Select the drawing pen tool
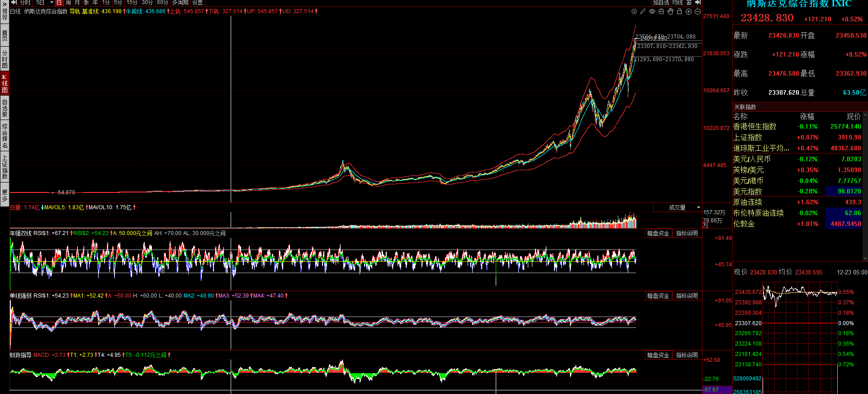The image size is (868, 394). pos(643,11)
